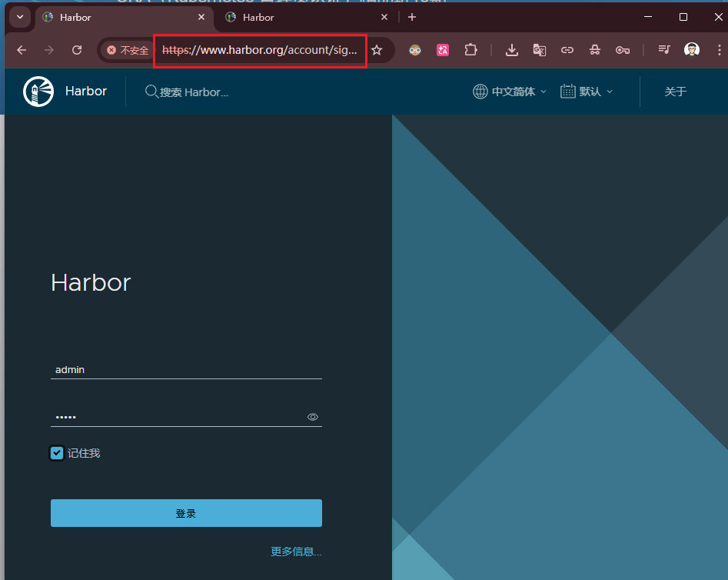Viewport: 728px width, 580px height.
Task: Maximize the browser window
Action: tap(683, 17)
